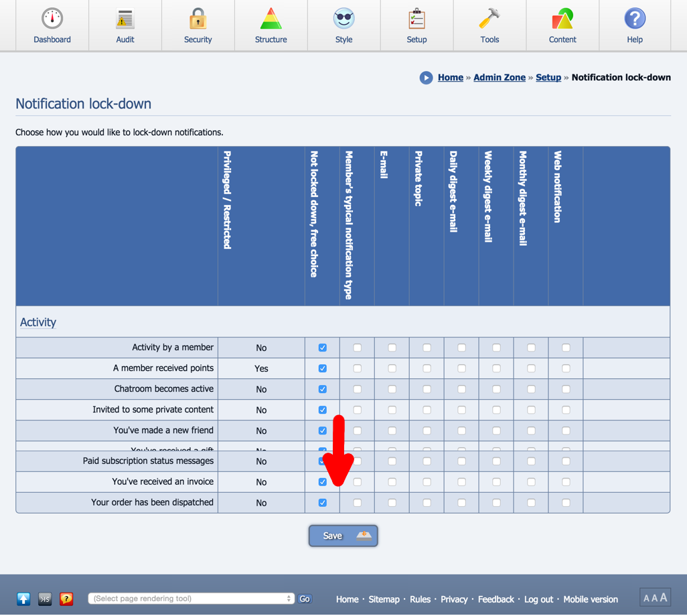Click the blue up-arrow icon in footer
The image size is (687, 616).
(23, 599)
